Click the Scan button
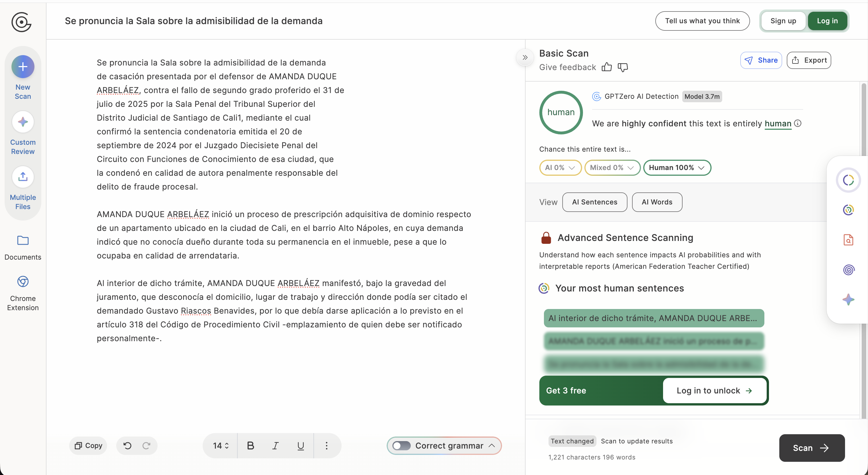868x475 pixels. click(811, 448)
